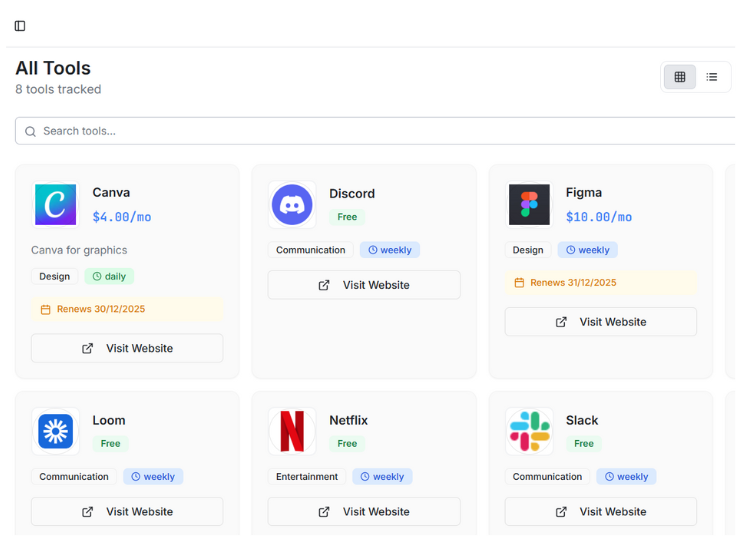The width and height of the screenshot is (740, 541).
Task: Click the Entertainment tag on Netflix
Action: click(x=307, y=477)
